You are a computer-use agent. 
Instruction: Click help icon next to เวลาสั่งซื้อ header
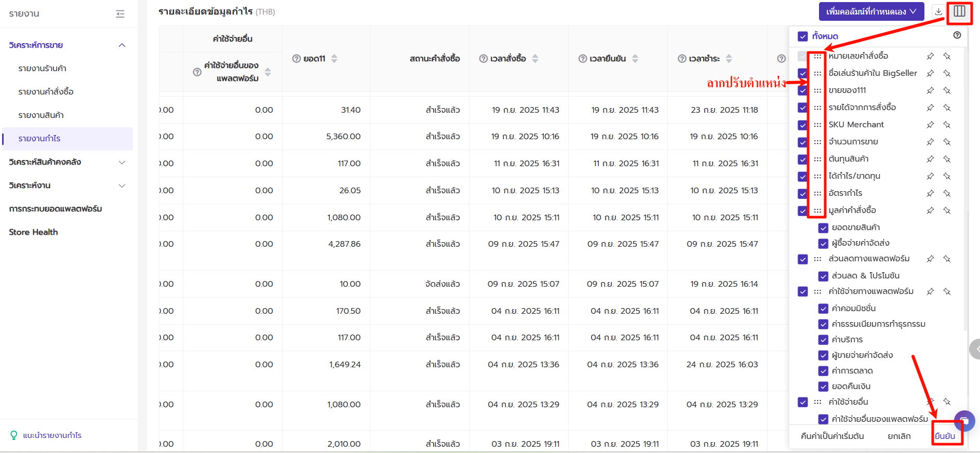[483, 59]
